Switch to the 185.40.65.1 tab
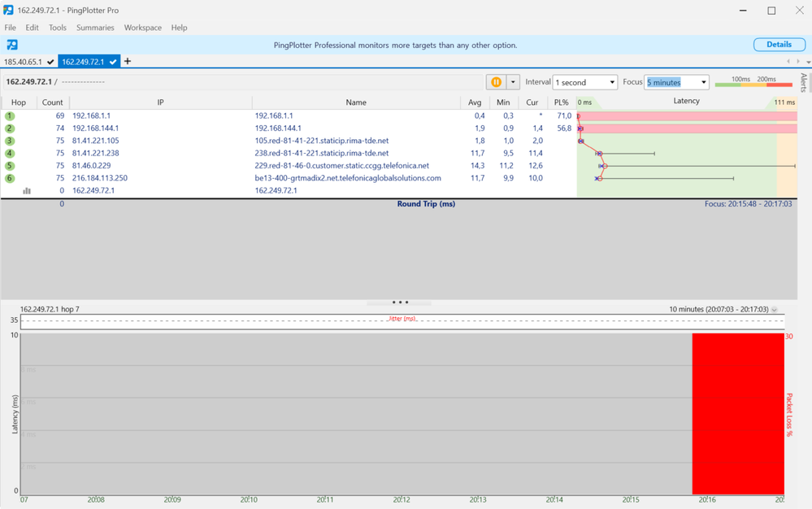This screenshot has height=509, width=812. [24, 62]
